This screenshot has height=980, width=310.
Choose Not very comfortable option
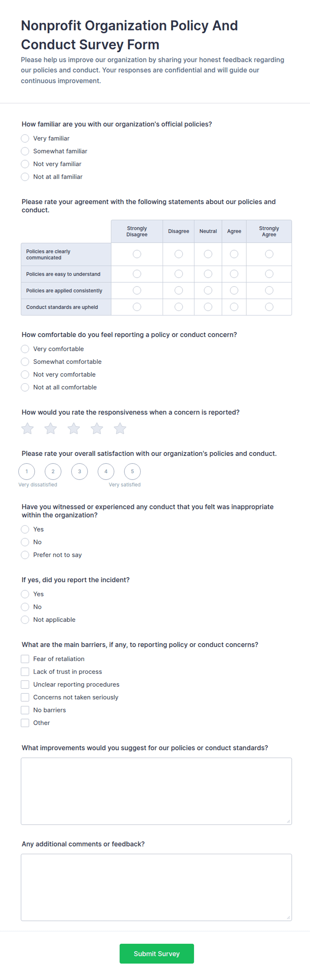[x=25, y=374]
